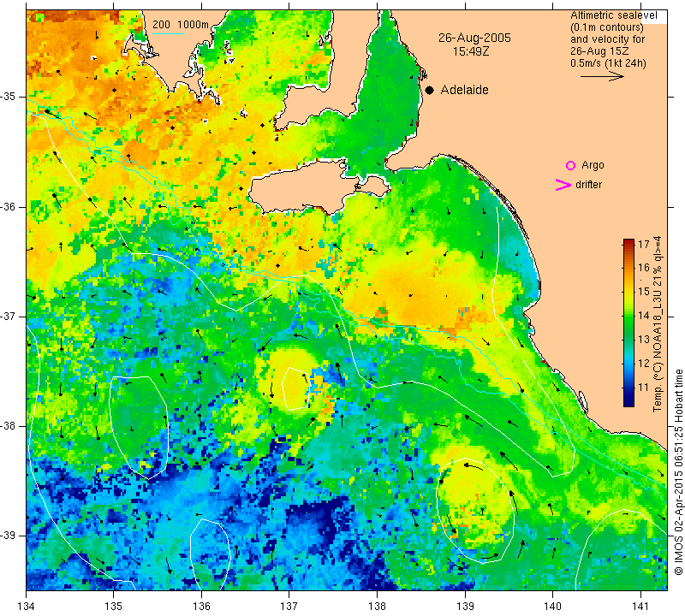Click the 134 longitude axis label
This screenshot has height=616, width=685.
click(x=27, y=607)
